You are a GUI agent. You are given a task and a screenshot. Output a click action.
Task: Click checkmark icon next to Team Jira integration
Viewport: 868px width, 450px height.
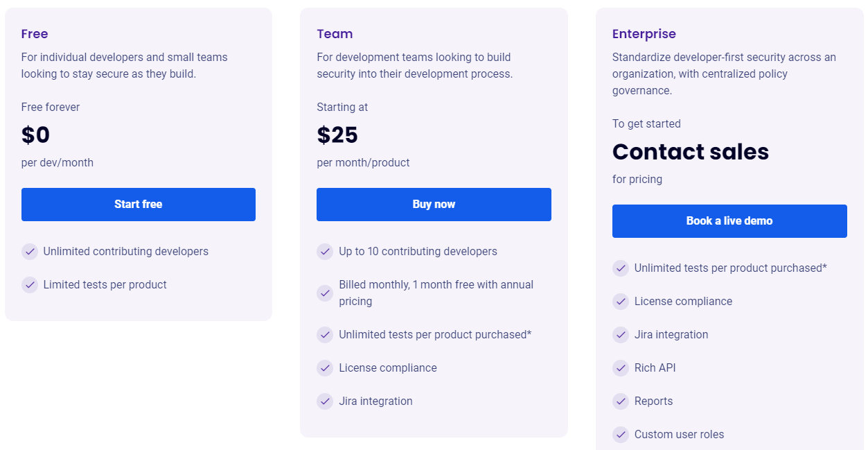325,401
